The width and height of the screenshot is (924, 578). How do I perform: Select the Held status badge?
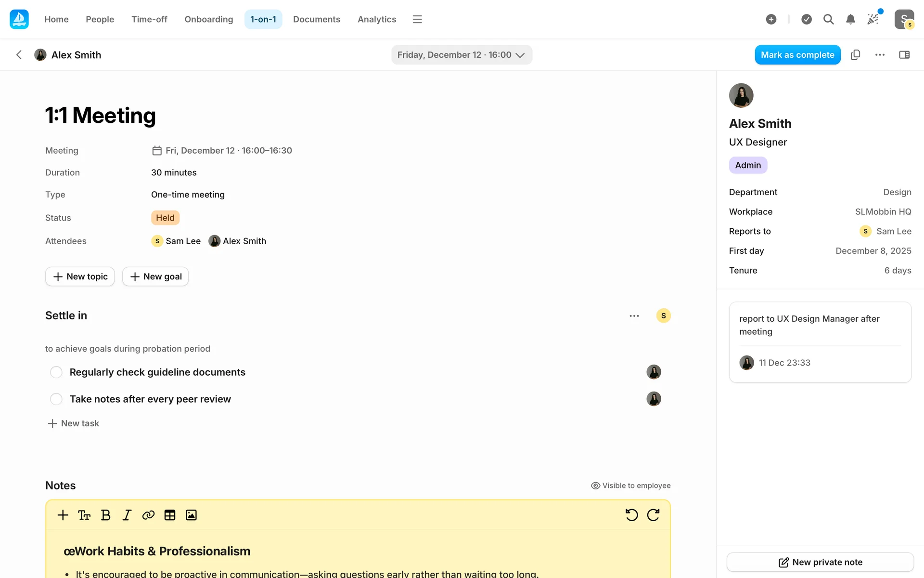pyautogui.click(x=165, y=218)
